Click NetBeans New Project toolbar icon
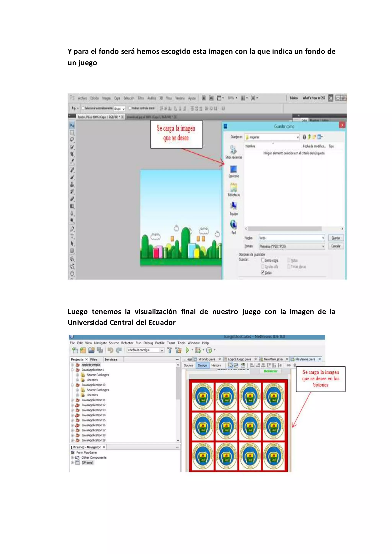The width and height of the screenshot is (392, 554). [x=83, y=350]
